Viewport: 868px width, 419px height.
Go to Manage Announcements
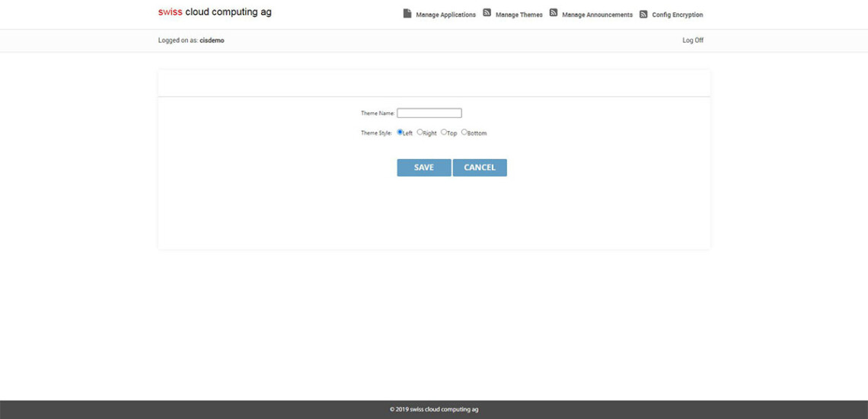[x=597, y=15]
